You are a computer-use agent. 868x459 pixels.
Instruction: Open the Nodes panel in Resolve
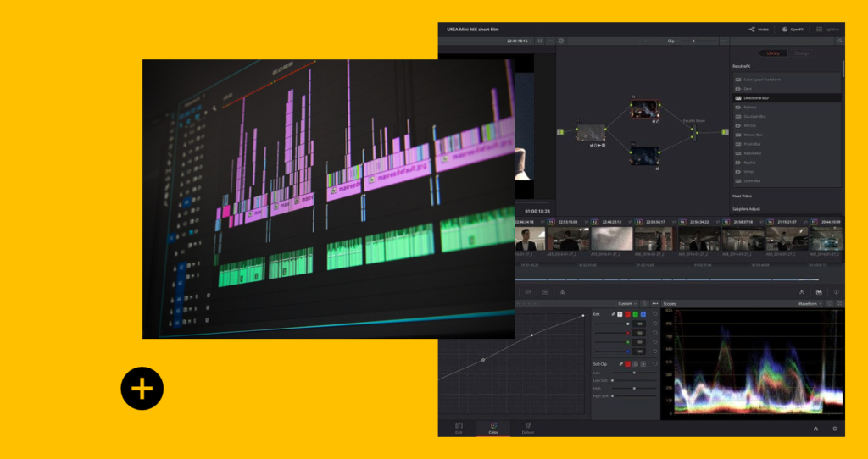tap(759, 30)
